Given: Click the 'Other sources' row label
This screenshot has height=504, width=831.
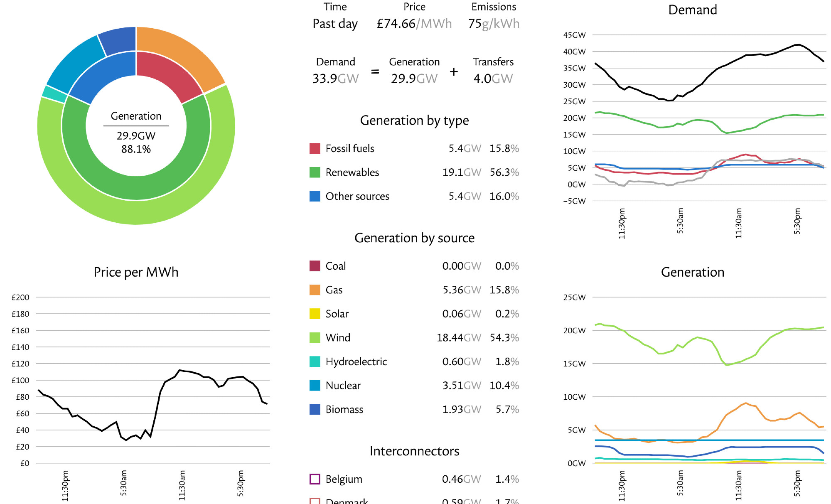Looking at the screenshot, I should pyautogui.click(x=357, y=196).
